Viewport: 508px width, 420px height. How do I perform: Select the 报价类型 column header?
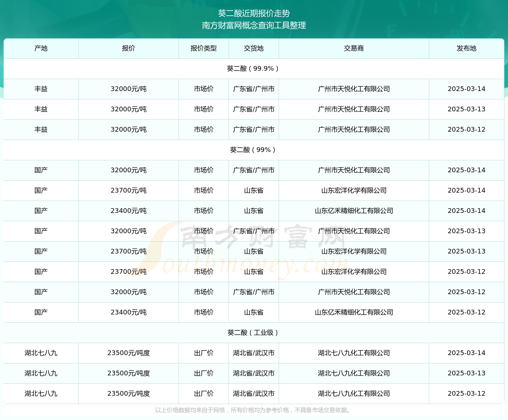[204, 48]
